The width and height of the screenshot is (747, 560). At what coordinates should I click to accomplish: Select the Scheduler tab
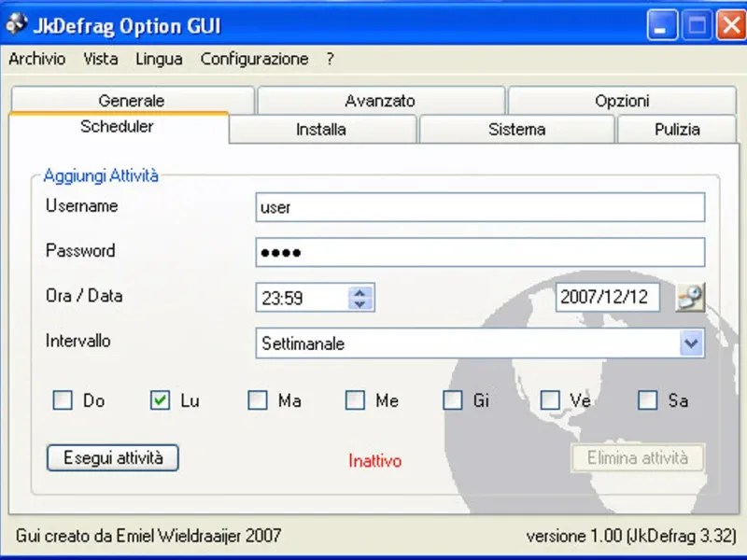tap(118, 127)
